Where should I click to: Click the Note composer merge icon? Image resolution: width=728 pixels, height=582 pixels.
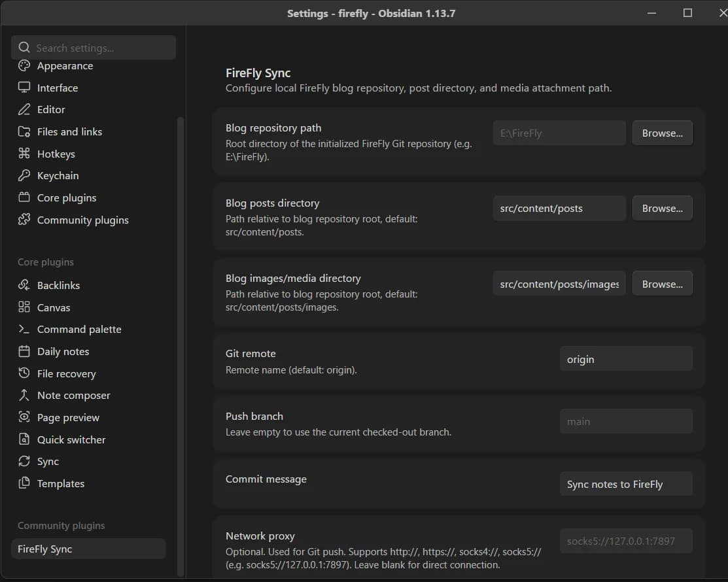tap(24, 396)
